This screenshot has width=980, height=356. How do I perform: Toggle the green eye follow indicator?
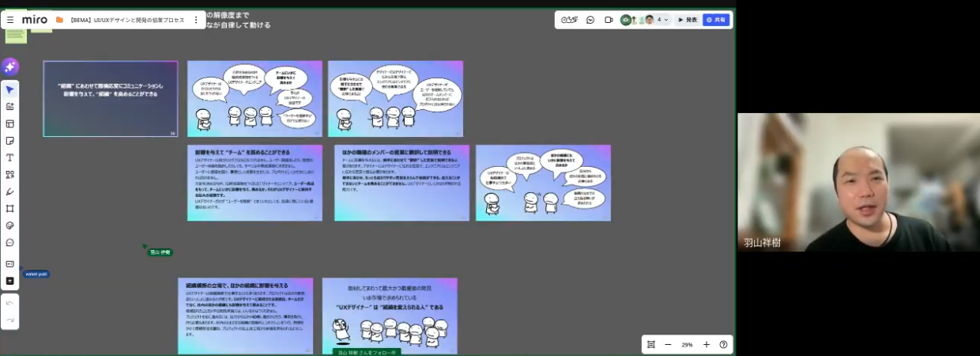pyautogui.click(x=626, y=20)
